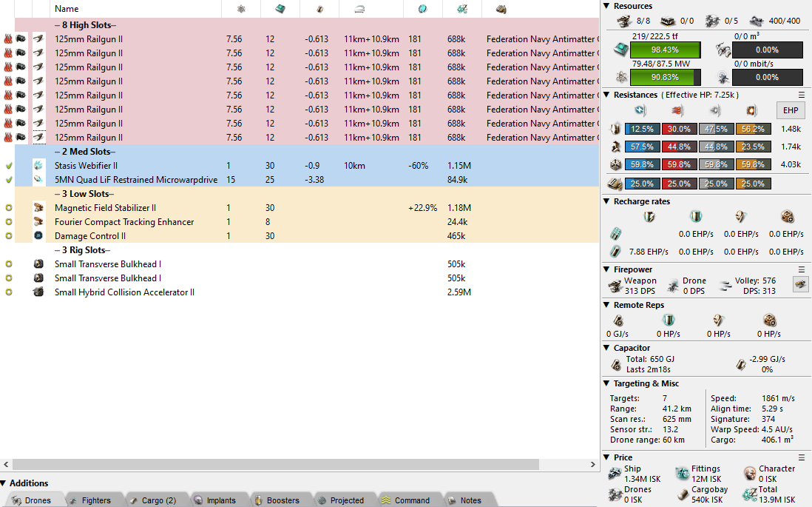
Task: Click the weapon stats icon beside Volley
Action: (800, 284)
